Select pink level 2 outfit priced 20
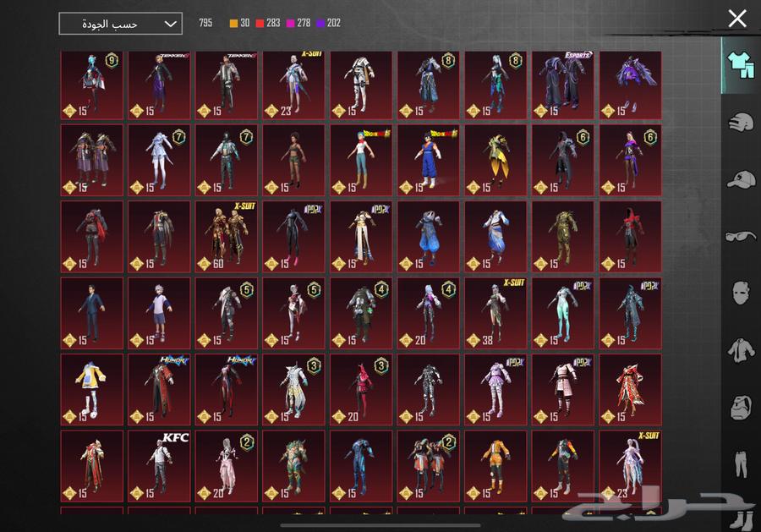Image resolution: width=761 pixels, height=532 pixels. [226, 466]
